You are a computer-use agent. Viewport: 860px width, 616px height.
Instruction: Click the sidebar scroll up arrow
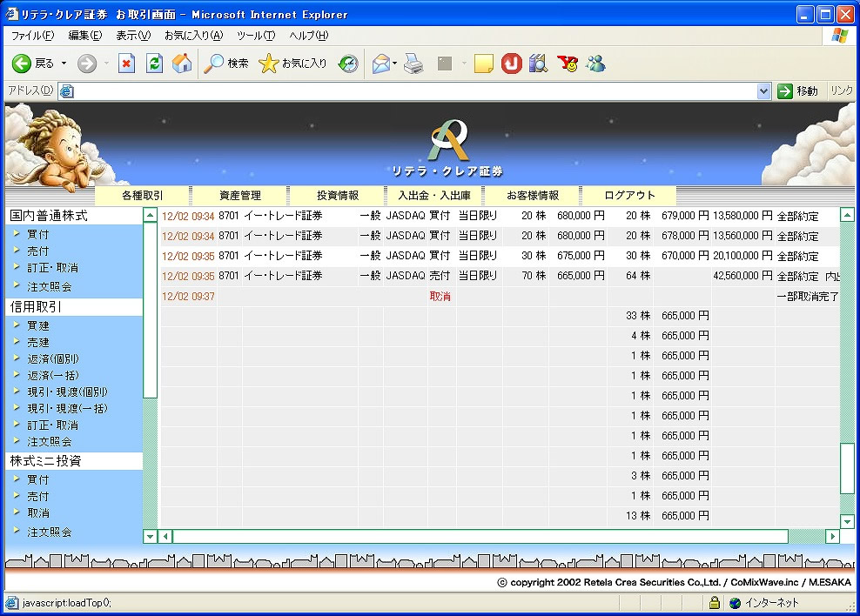(150, 216)
